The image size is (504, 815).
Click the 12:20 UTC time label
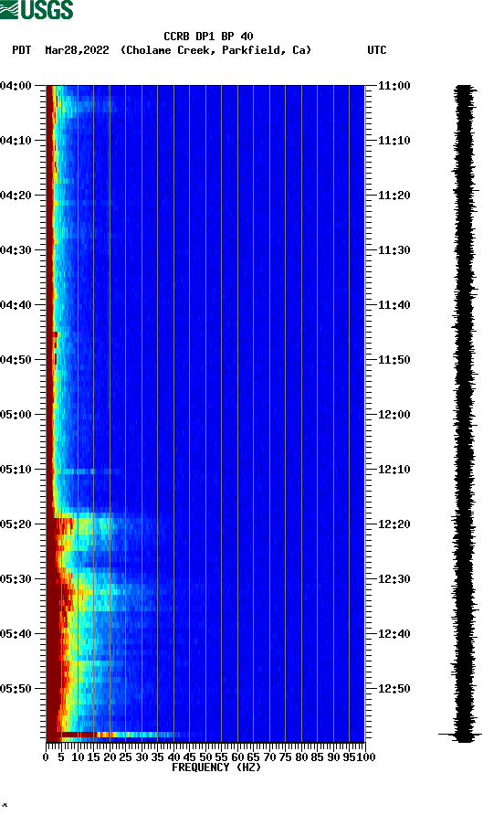tap(394, 524)
